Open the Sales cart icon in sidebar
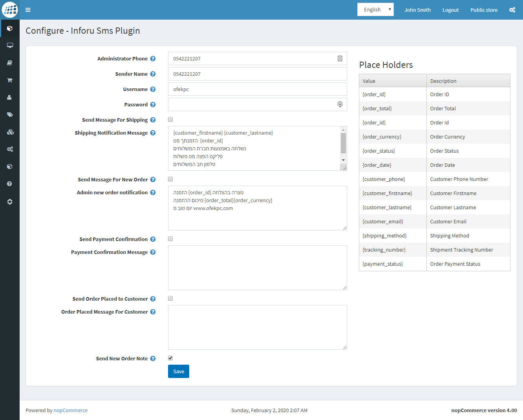Screen dimensions: 523x420 [x=10, y=80]
